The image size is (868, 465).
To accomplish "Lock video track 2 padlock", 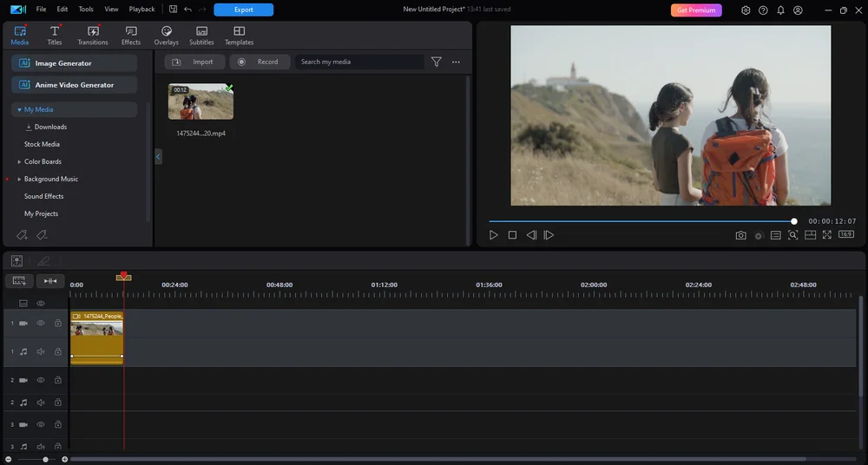I will 57,380.
